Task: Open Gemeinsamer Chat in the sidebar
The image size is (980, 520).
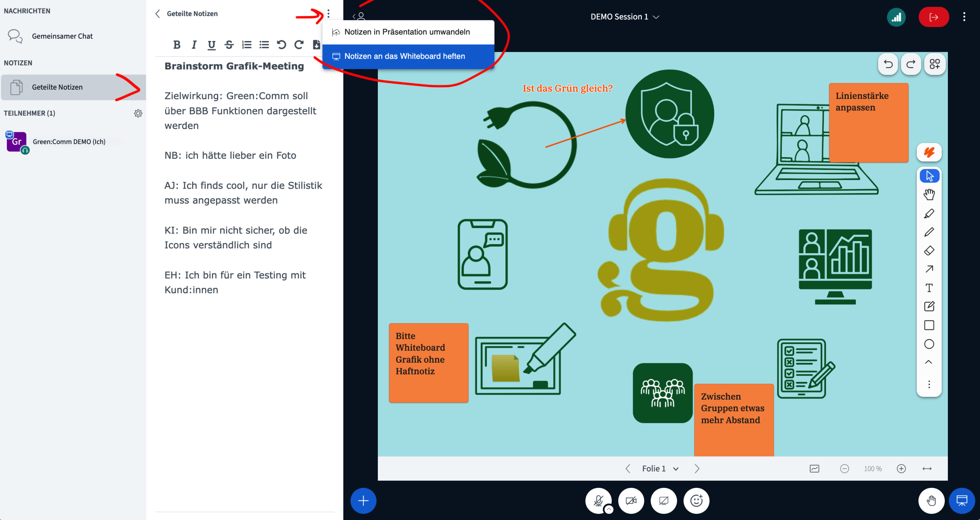Action: 62,36
